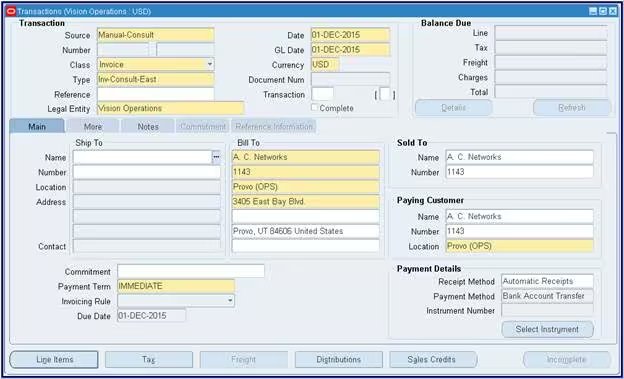
Task: Close the Transactions window
Action: tap(612, 12)
